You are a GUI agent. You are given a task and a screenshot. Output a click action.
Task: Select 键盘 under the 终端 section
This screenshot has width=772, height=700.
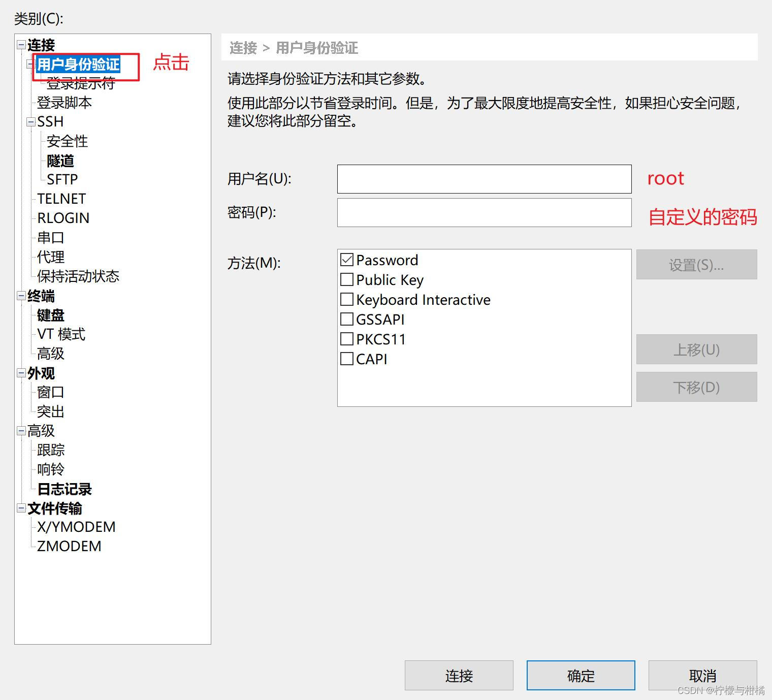[49, 315]
